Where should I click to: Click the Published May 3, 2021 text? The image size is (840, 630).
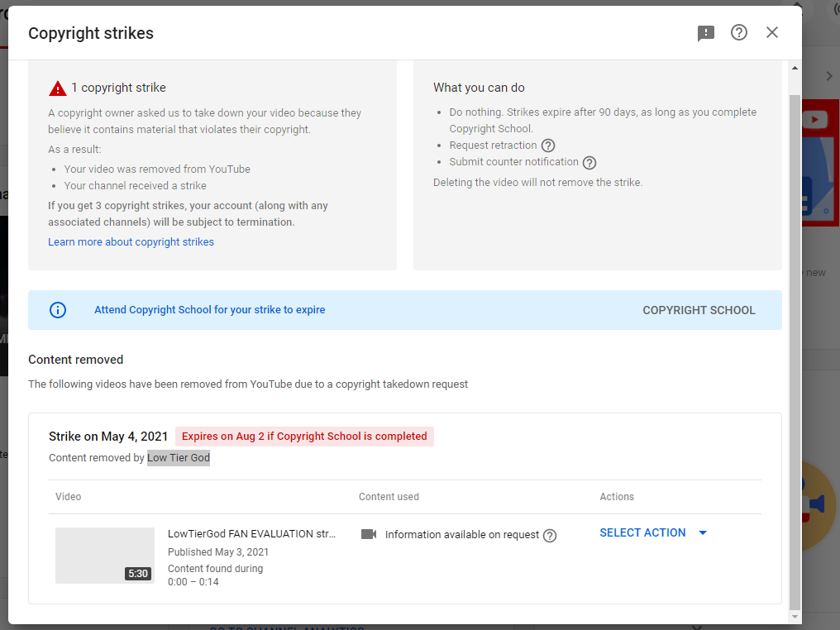coord(218,552)
